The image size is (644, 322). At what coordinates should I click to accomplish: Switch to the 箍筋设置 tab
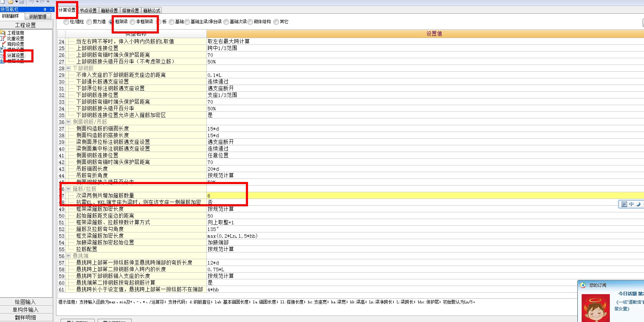109,11
